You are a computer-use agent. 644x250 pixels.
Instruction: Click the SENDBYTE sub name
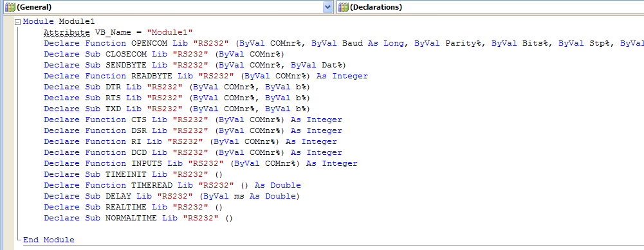click(x=126, y=65)
